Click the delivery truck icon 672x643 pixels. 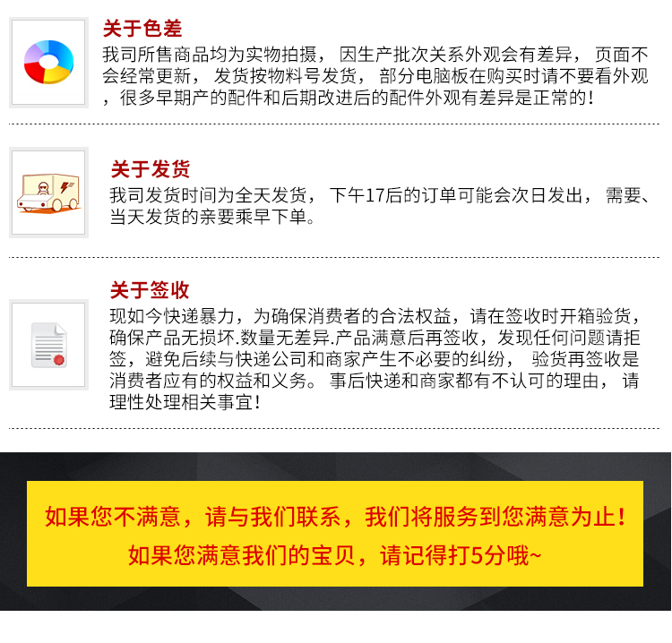point(48,193)
